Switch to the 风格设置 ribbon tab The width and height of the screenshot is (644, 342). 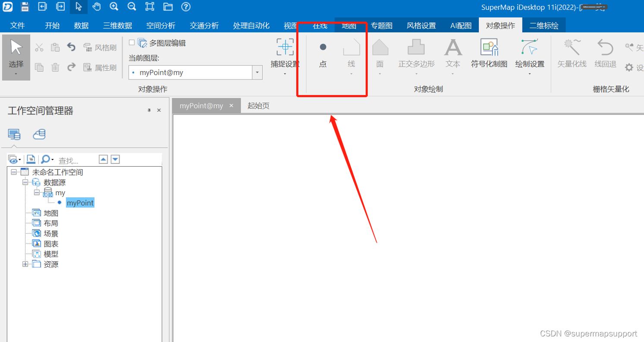[421, 25]
